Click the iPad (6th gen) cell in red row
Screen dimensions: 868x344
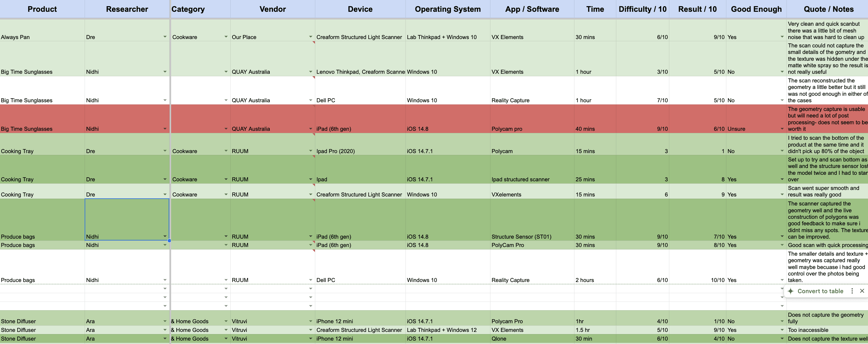pyautogui.click(x=360, y=119)
